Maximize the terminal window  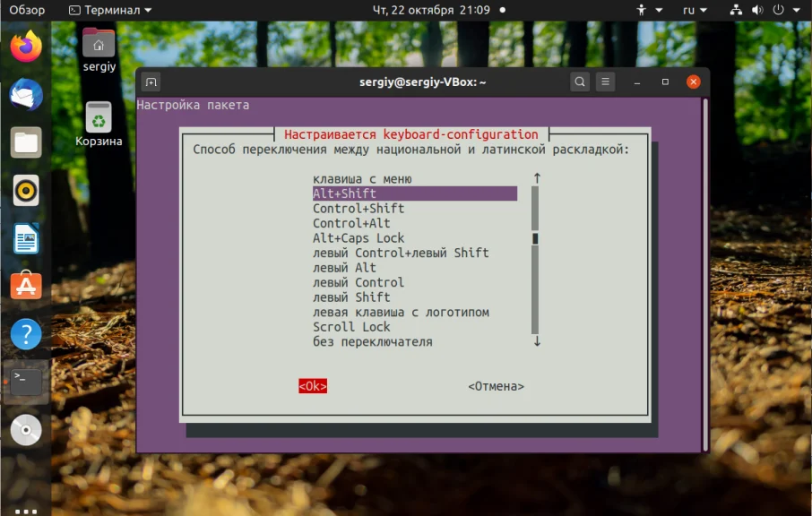665,82
